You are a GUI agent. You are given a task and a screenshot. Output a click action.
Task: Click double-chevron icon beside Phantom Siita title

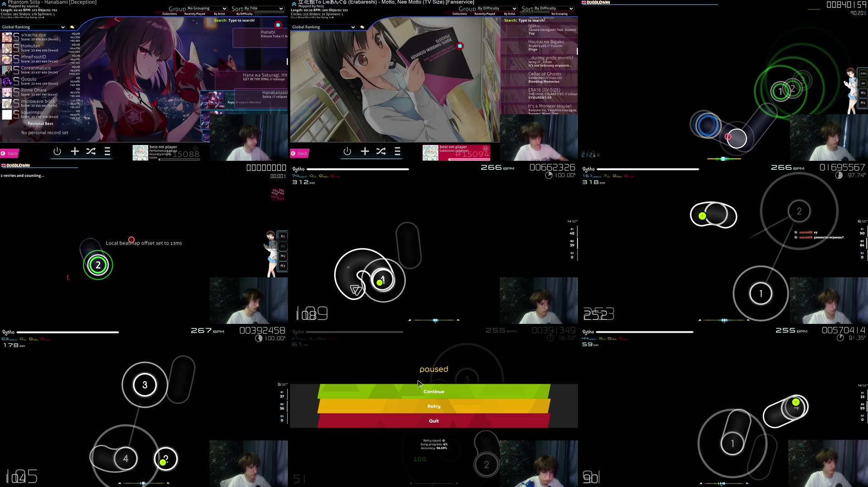pyautogui.click(x=4, y=3)
